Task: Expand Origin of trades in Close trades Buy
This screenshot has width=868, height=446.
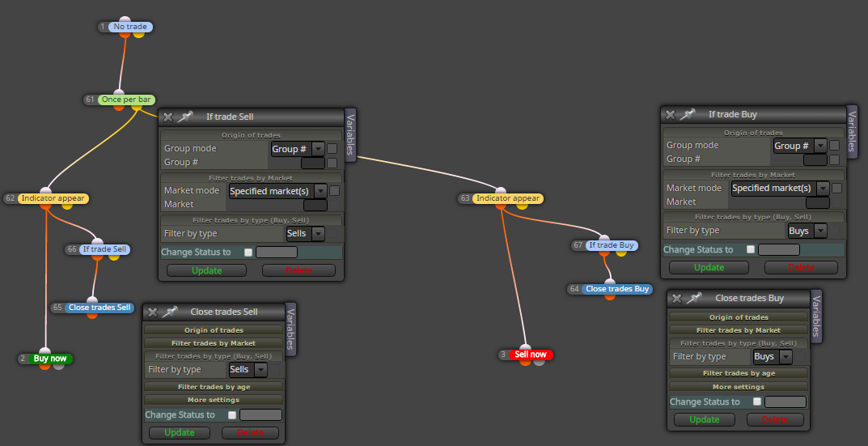Action: click(739, 317)
